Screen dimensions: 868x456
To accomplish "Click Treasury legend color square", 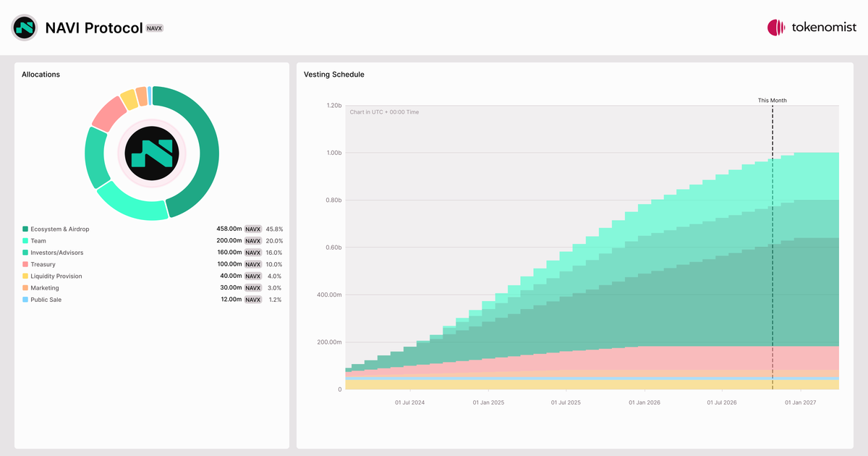I will point(25,264).
